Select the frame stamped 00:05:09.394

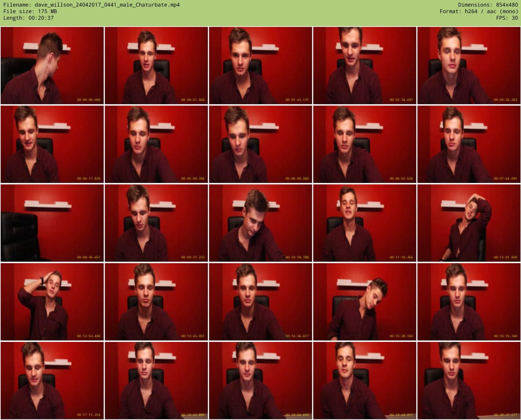pyautogui.click(x=156, y=144)
